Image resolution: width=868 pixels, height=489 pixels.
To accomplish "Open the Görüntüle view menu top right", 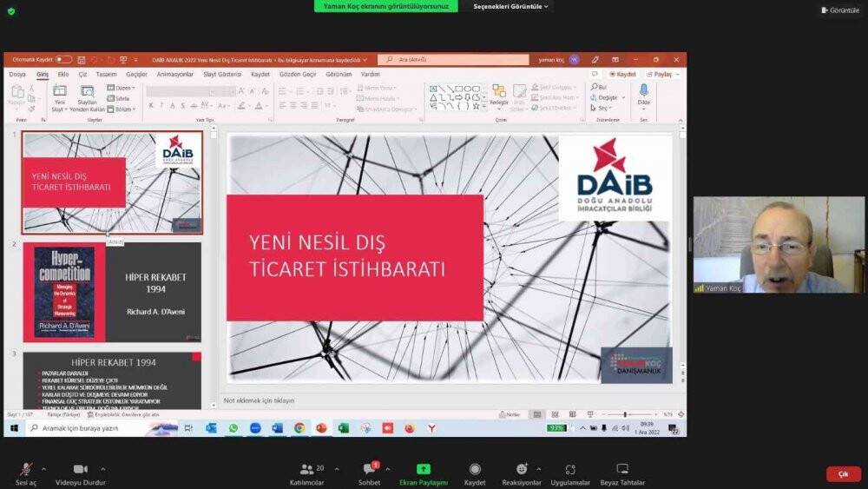I will (839, 10).
